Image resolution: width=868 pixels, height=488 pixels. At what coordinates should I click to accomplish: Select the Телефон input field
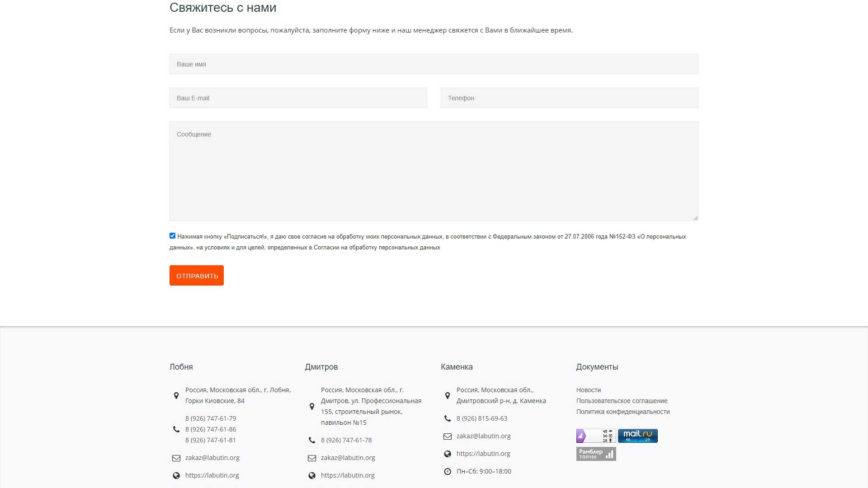click(x=569, y=98)
